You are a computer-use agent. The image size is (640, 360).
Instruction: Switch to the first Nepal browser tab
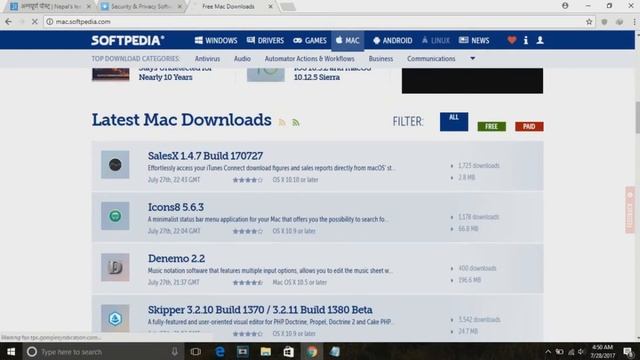coord(51,7)
